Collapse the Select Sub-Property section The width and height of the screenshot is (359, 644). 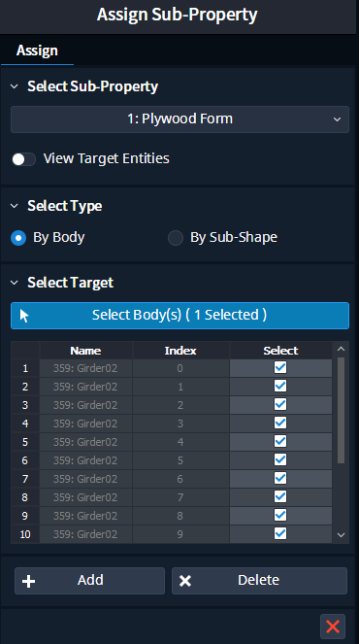coord(15,86)
